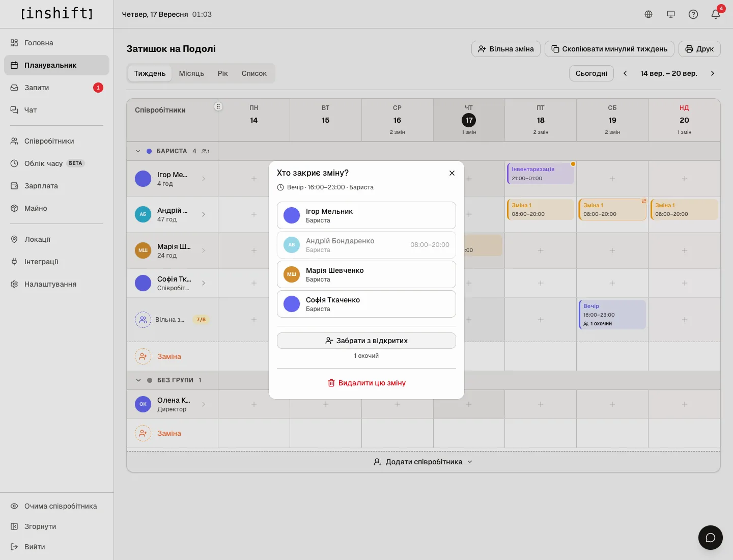Open Локації in sidebar
The image size is (733, 560).
(x=57, y=239)
